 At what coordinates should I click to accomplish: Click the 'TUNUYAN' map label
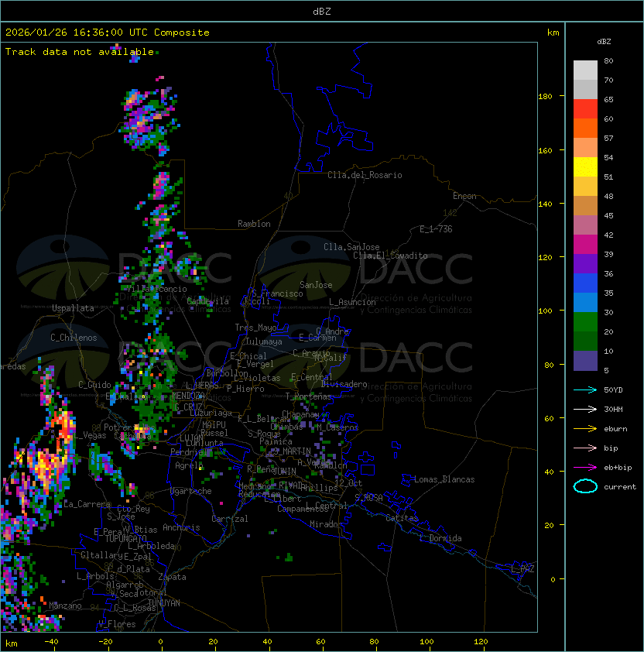pos(164,603)
